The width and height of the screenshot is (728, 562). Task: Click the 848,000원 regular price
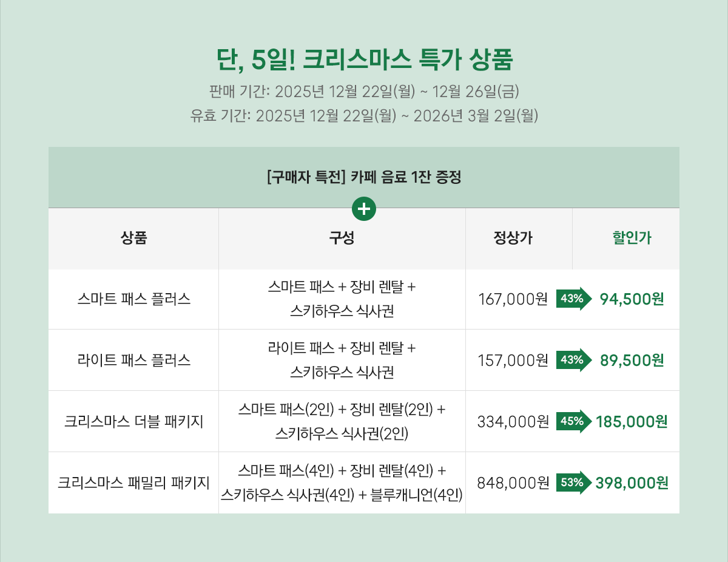[x=513, y=483]
